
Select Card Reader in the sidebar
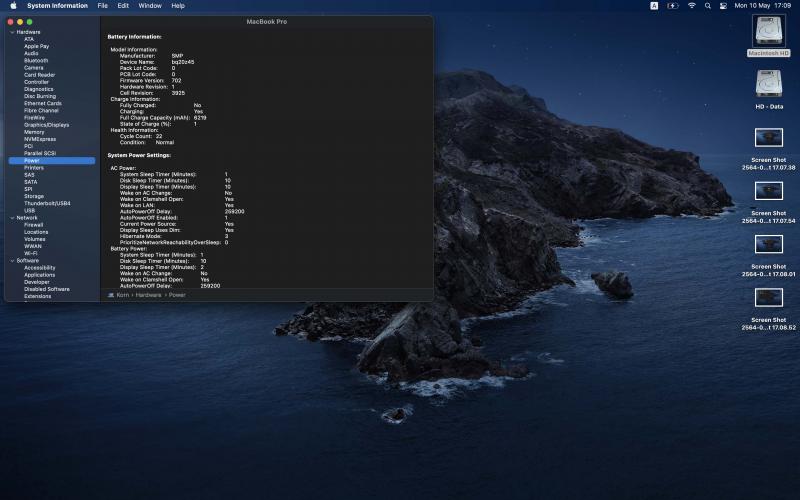click(x=39, y=75)
